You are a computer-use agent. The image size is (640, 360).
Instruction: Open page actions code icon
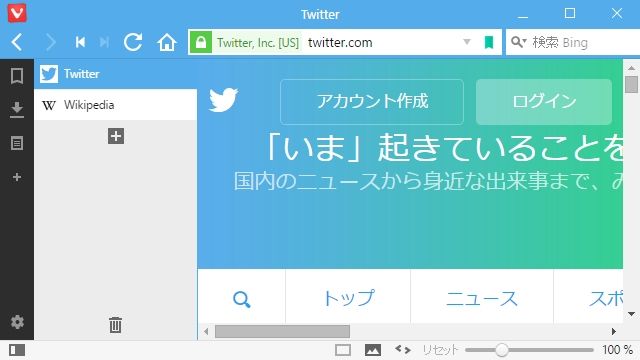point(403,349)
